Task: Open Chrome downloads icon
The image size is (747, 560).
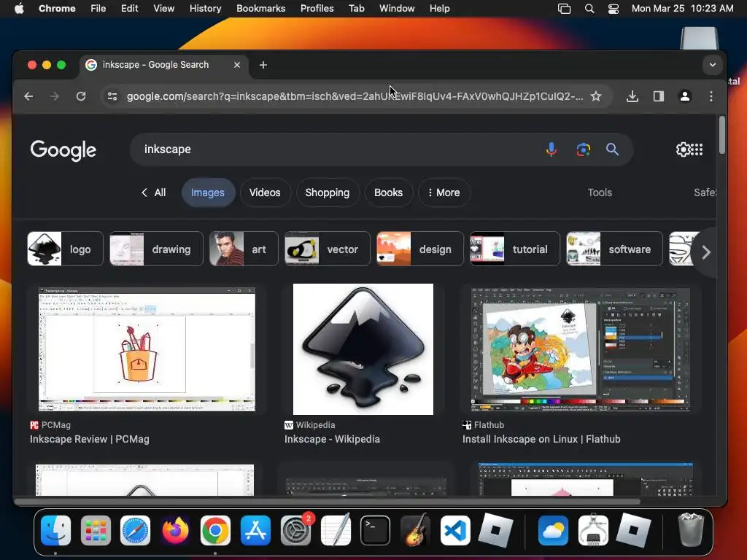Action: (632, 96)
